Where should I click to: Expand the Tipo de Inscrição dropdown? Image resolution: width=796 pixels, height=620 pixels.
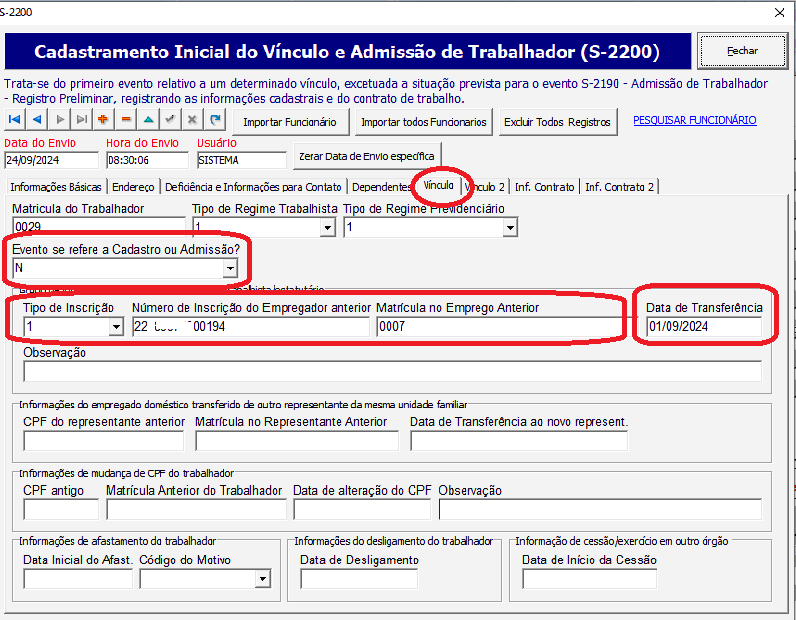tap(115, 327)
